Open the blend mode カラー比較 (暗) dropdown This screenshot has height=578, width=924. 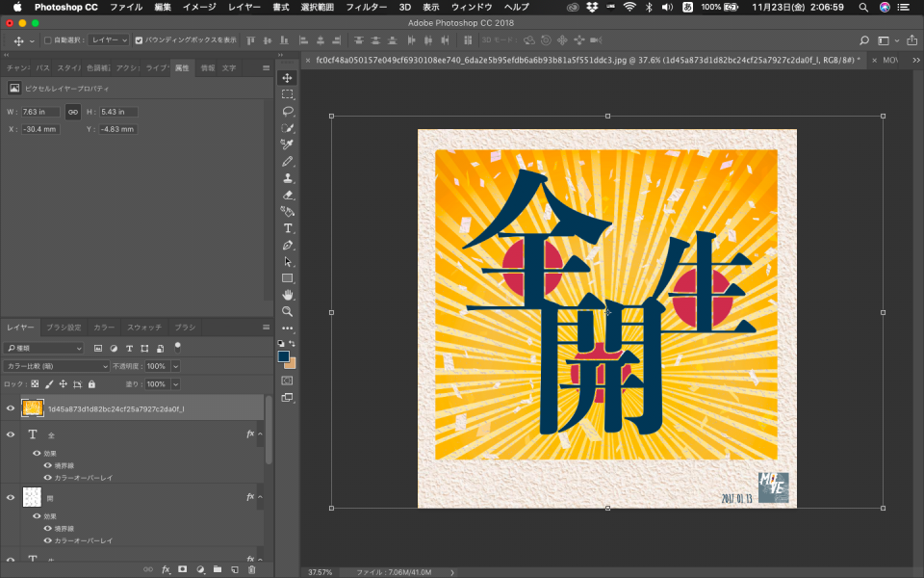click(x=58, y=366)
